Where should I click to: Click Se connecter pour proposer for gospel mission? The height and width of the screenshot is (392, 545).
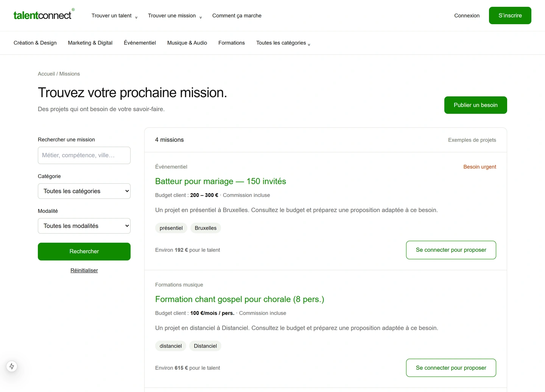click(x=451, y=368)
